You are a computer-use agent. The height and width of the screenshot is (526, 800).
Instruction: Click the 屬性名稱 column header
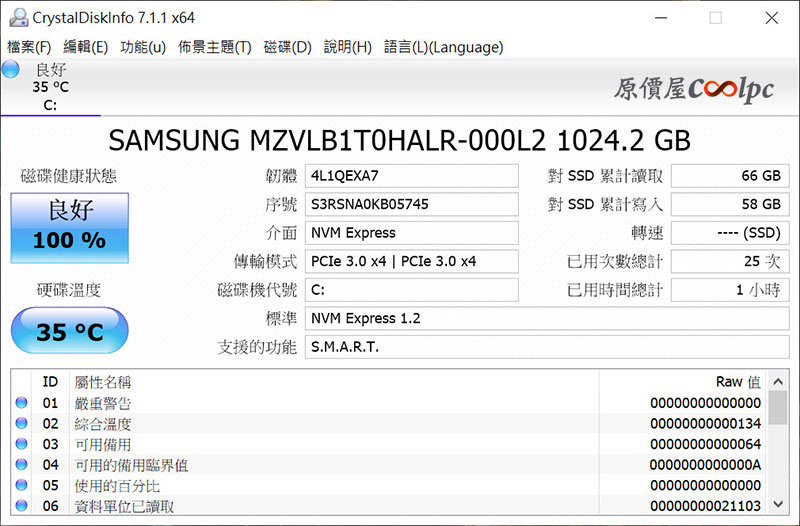(x=103, y=382)
